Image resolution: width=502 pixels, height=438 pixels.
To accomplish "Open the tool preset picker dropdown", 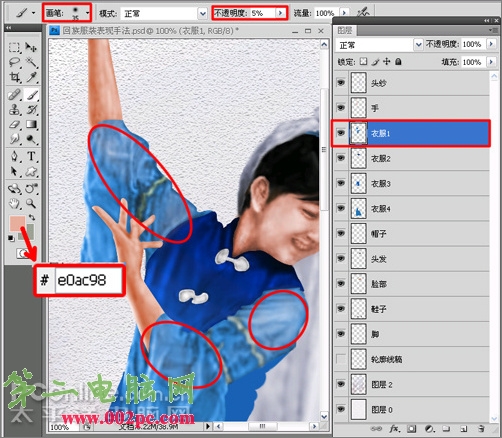I will click(x=33, y=13).
